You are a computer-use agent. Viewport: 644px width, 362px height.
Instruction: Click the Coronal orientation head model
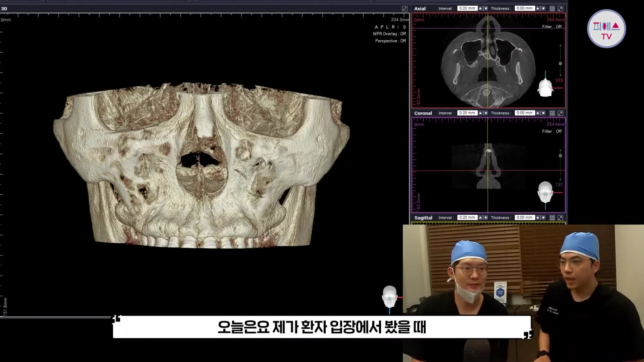(545, 192)
